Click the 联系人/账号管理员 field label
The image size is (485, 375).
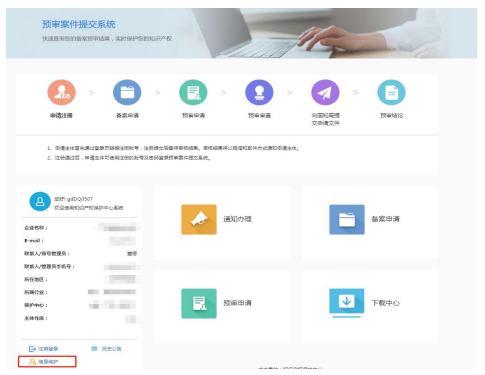tap(47, 254)
